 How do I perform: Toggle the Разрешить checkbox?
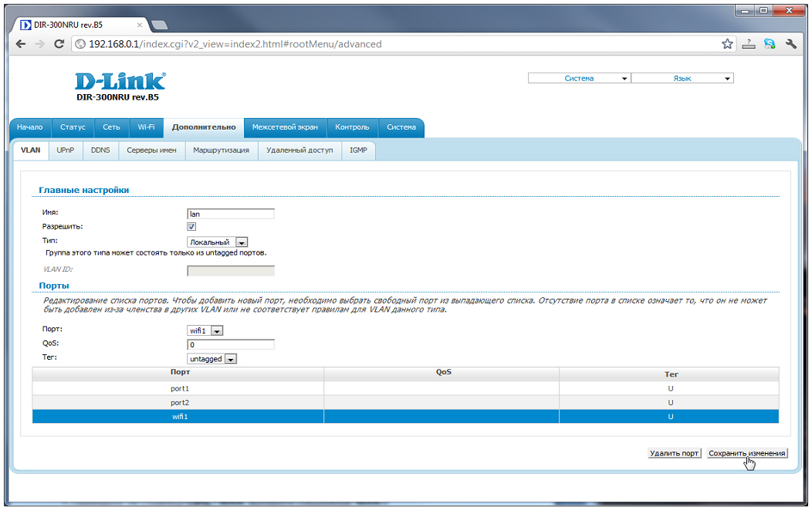coord(191,227)
